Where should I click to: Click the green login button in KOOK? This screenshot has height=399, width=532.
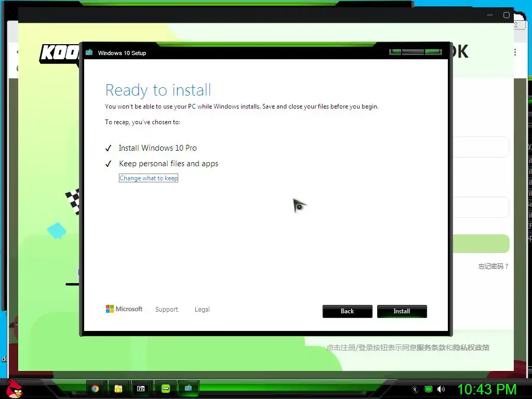click(x=481, y=243)
